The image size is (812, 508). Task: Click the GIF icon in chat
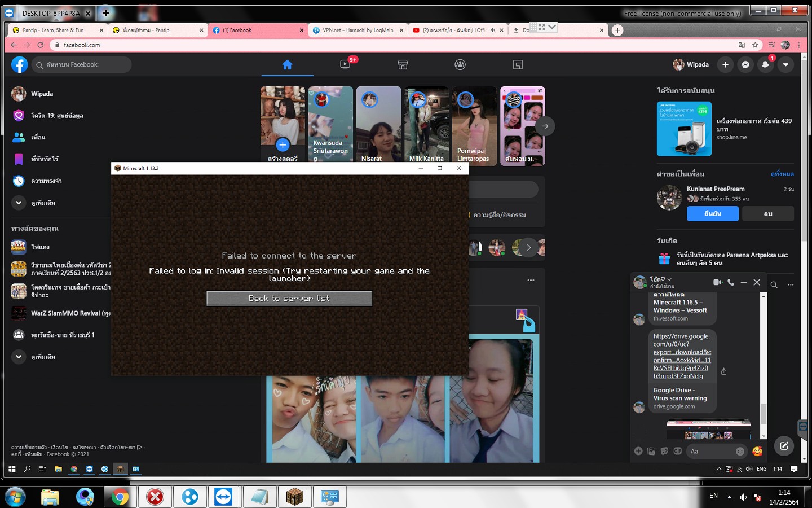click(x=678, y=451)
